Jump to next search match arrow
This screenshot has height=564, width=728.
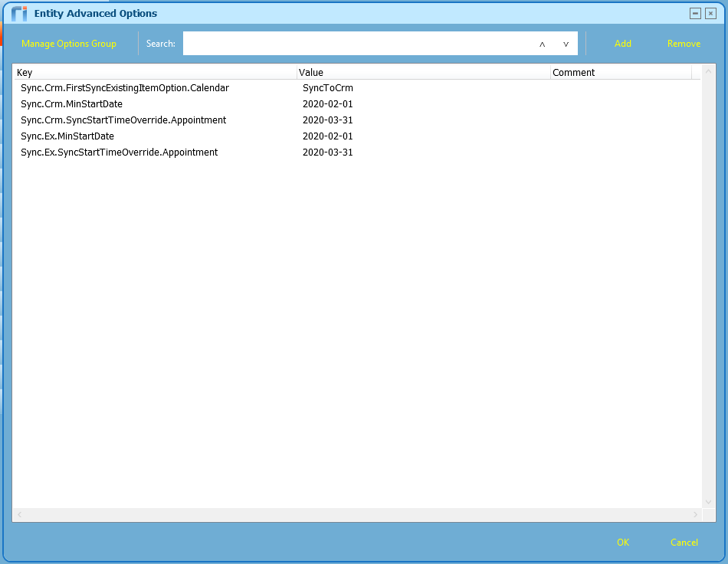coord(566,44)
